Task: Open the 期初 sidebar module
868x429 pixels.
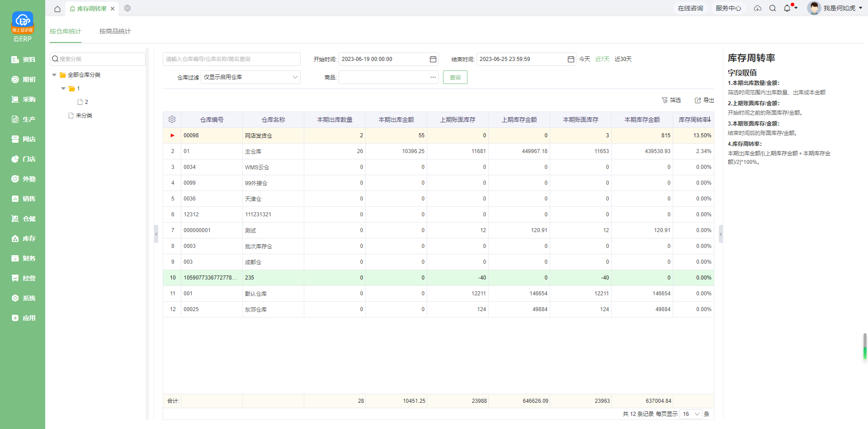Action: [x=23, y=79]
